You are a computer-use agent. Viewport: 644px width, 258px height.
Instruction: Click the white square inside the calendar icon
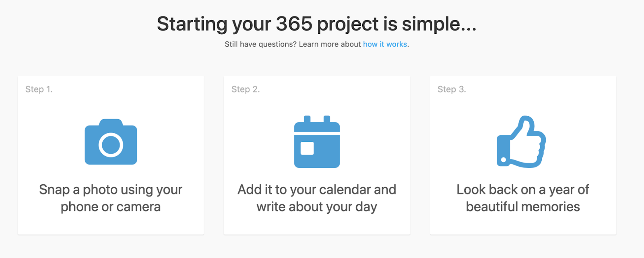pyautogui.click(x=307, y=148)
